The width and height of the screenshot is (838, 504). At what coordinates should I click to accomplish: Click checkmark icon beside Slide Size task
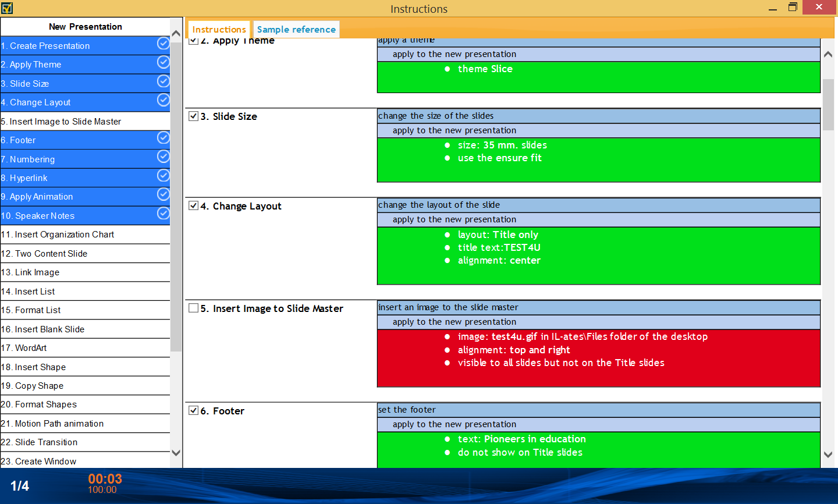click(164, 81)
